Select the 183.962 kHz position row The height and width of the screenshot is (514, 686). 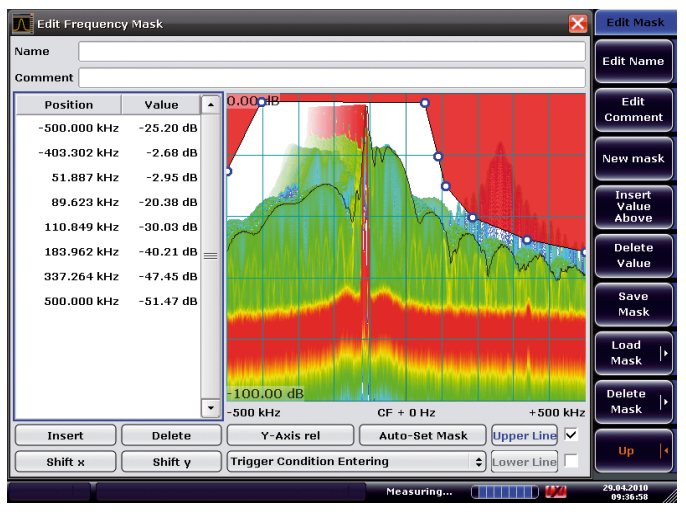(82, 252)
